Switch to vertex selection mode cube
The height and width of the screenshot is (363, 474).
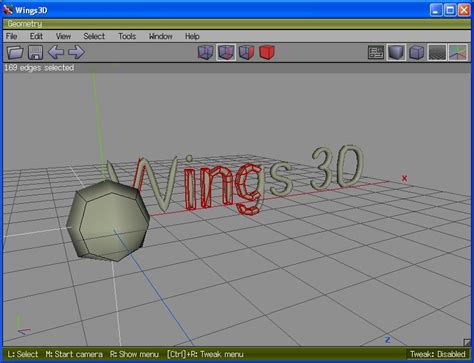click(x=205, y=52)
